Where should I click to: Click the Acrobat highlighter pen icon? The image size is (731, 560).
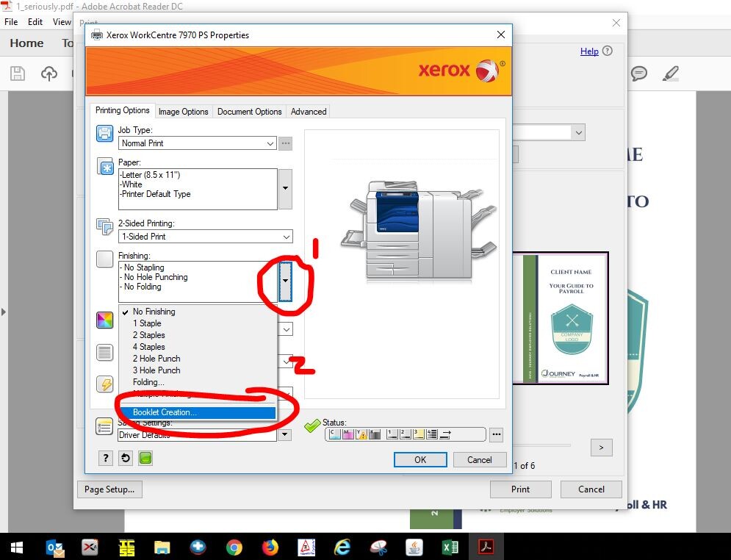pyautogui.click(x=671, y=73)
